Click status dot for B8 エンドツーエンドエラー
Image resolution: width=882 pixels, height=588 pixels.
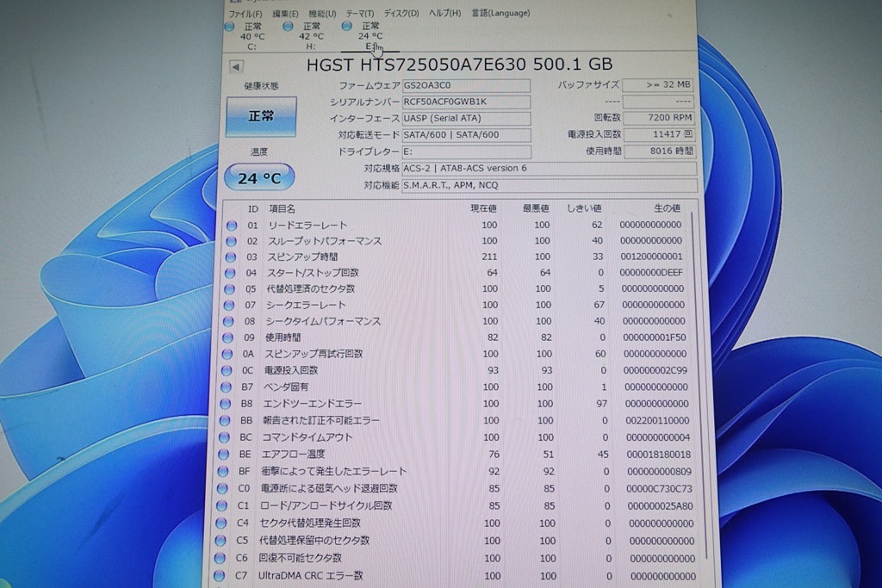click(x=225, y=404)
